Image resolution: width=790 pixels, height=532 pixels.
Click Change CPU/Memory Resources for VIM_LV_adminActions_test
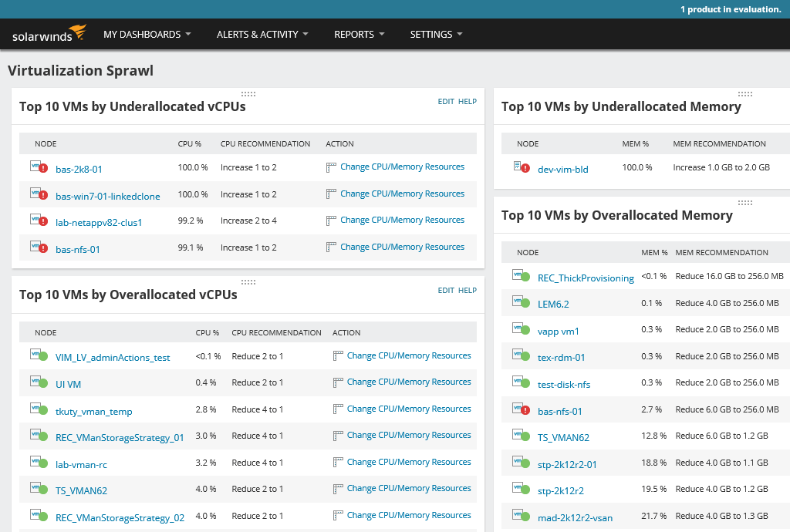point(409,356)
